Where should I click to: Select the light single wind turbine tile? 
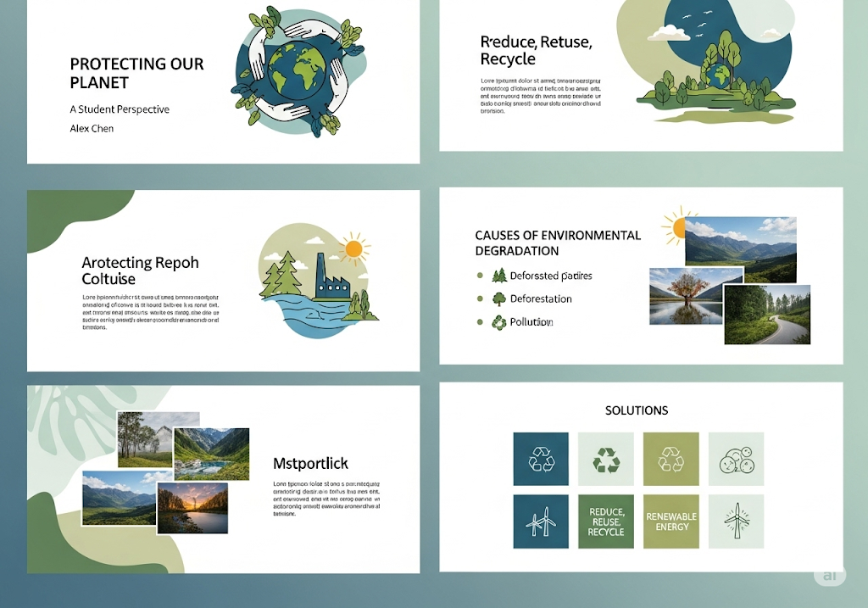737,522
